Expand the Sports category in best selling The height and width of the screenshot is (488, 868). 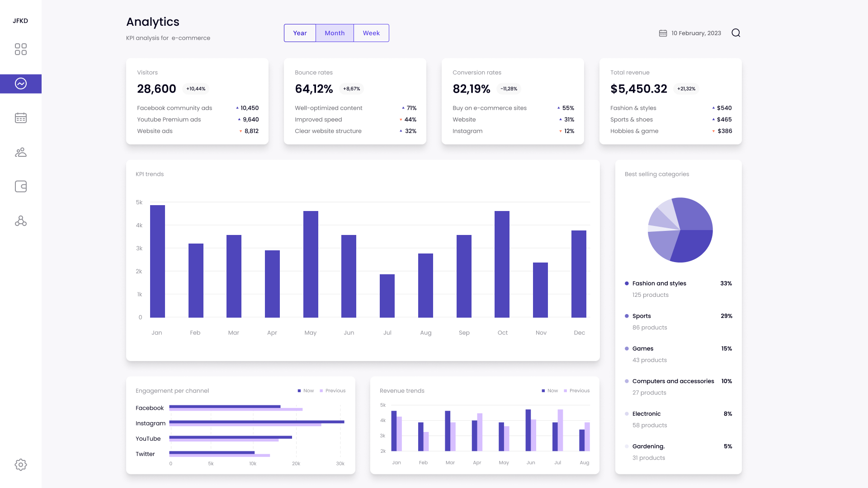pyautogui.click(x=641, y=316)
